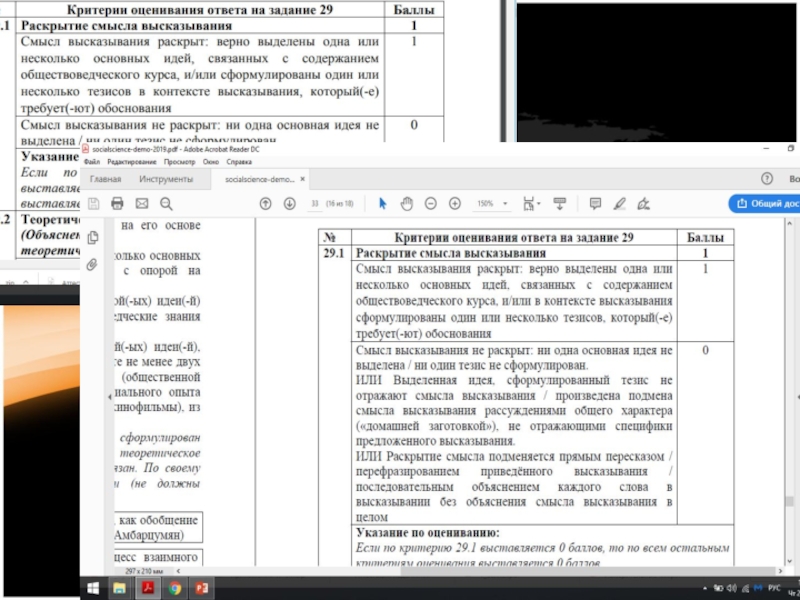The height and width of the screenshot is (600, 800).
Task: Select the arrow selection tool
Action: [x=382, y=203]
